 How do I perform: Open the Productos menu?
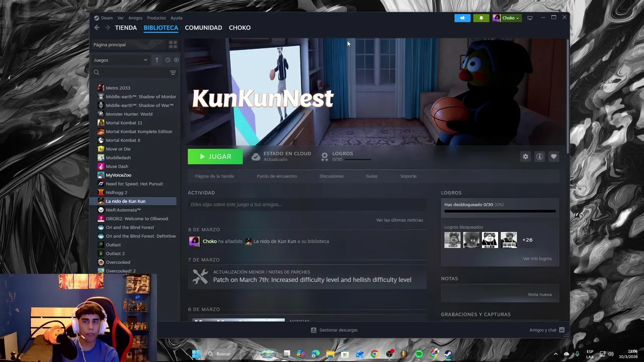tap(156, 18)
